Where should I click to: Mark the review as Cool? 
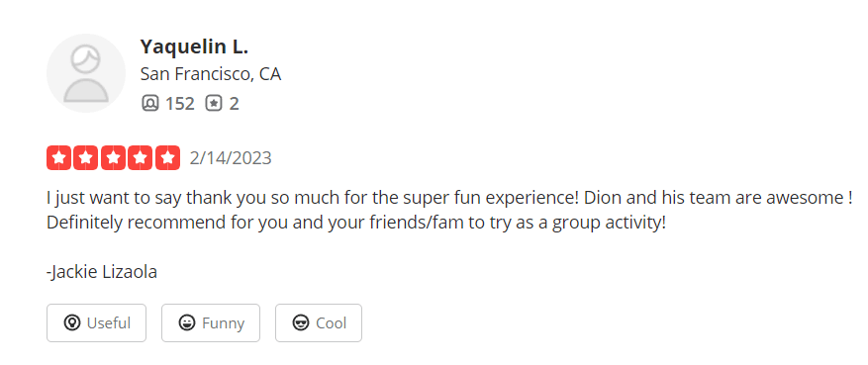point(319,323)
